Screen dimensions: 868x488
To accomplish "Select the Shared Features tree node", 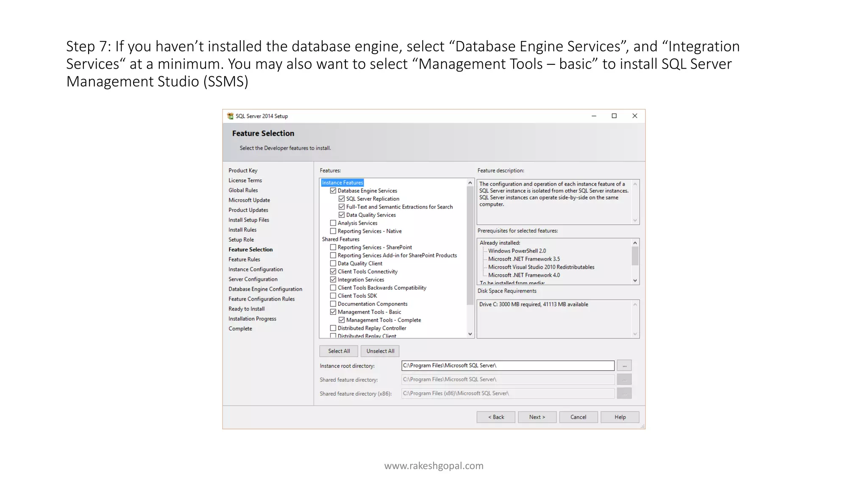I will (340, 239).
